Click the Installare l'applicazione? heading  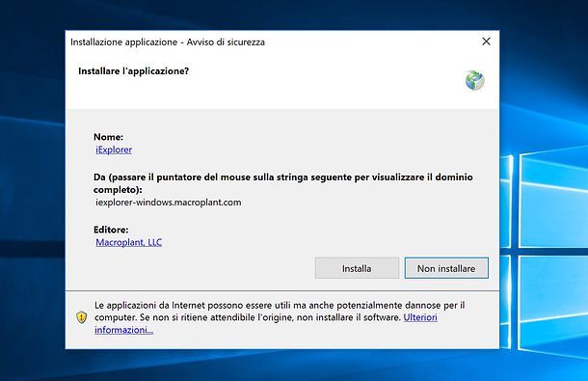[133, 71]
